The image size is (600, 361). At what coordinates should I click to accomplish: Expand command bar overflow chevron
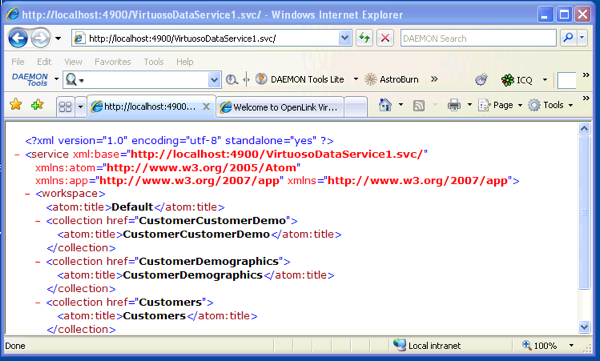(x=586, y=98)
